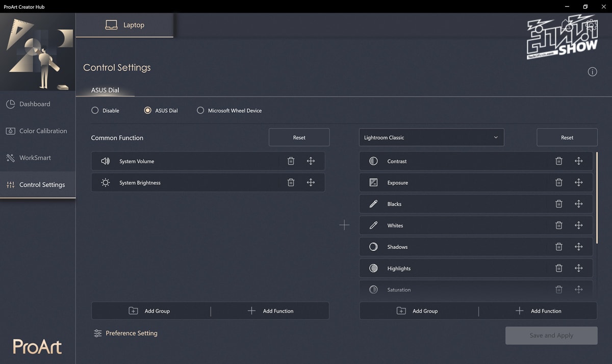Image resolution: width=612 pixels, height=364 pixels.
Task: Open the info icon help
Action: click(592, 72)
